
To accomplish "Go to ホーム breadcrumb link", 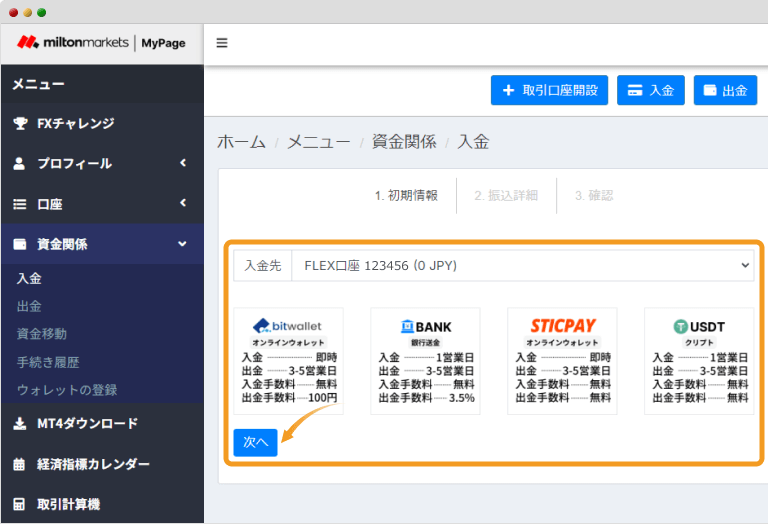I will point(241,142).
